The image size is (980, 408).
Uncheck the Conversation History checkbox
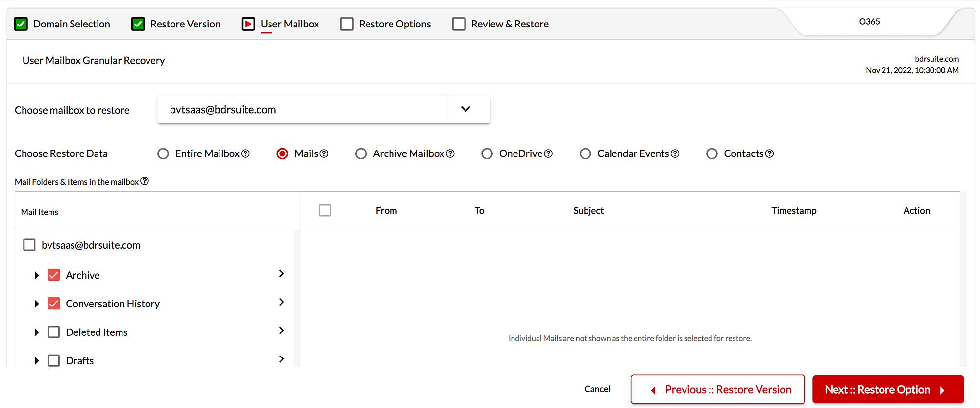pos(54,304)
